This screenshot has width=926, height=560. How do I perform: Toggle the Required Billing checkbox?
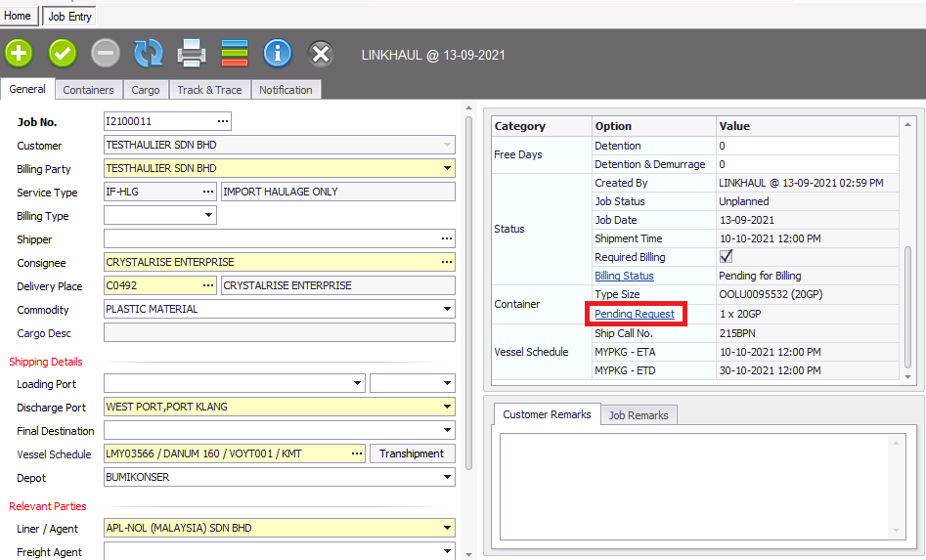click(x=726, y=257)
